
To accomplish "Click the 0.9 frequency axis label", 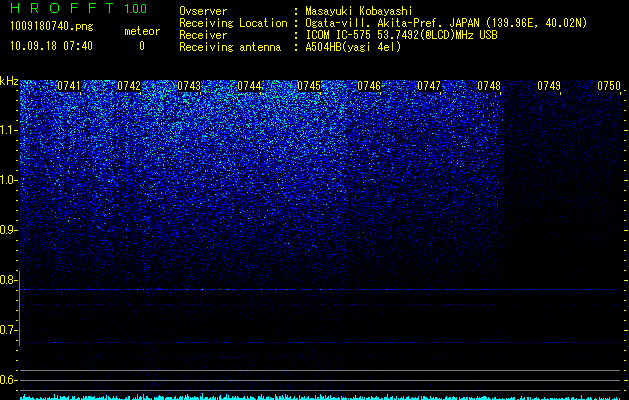I will click(9, 230).
